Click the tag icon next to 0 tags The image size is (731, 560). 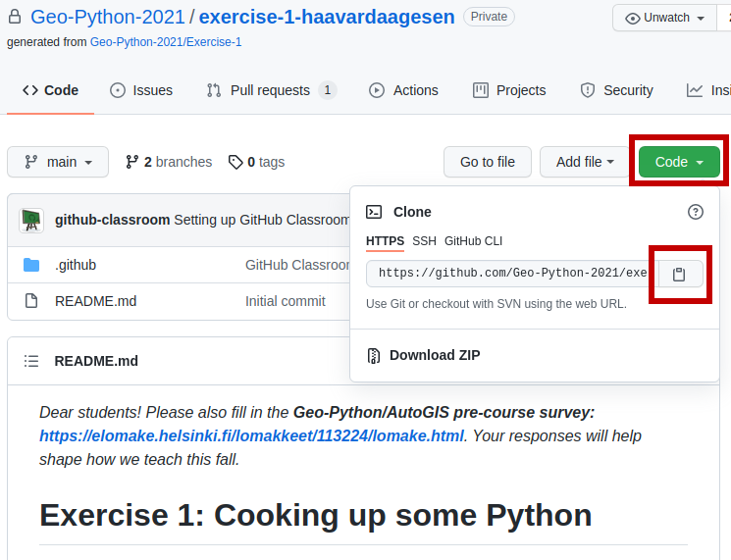(235, 162)
